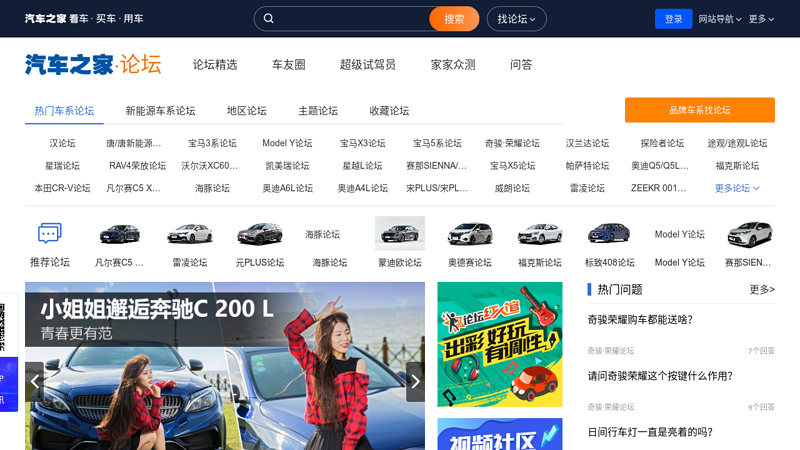The width and height of the screenshot is (800, 450).
Task: Switch to 收藏论坛 tab
Action: 389,111
